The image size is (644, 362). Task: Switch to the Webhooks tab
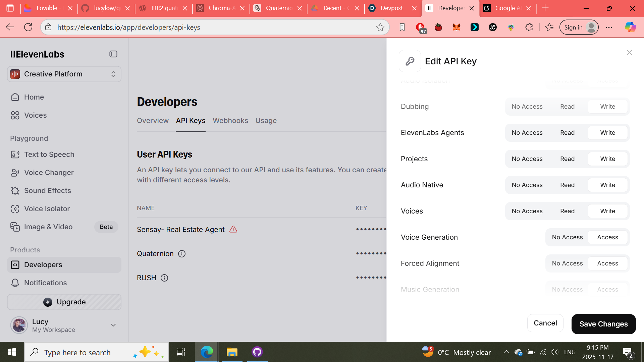tap(230, 121)
